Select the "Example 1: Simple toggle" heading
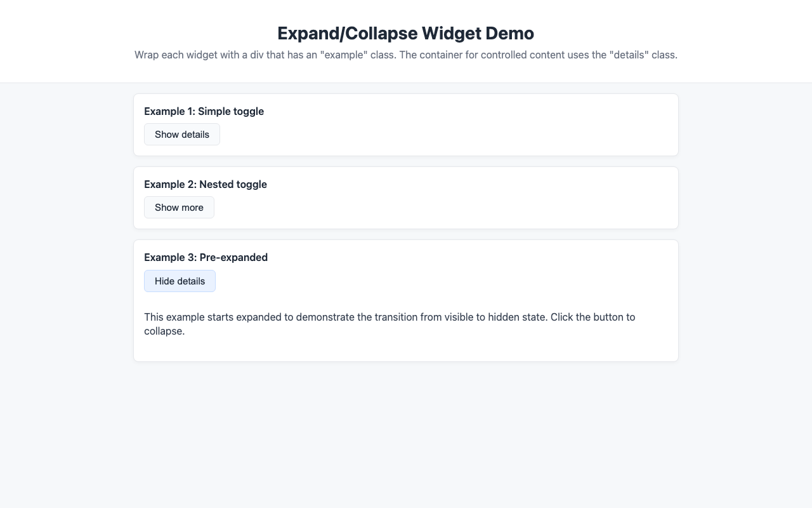The width and height of the screenshot is (812, 508). pyautogui.click(x=204, y=111)
